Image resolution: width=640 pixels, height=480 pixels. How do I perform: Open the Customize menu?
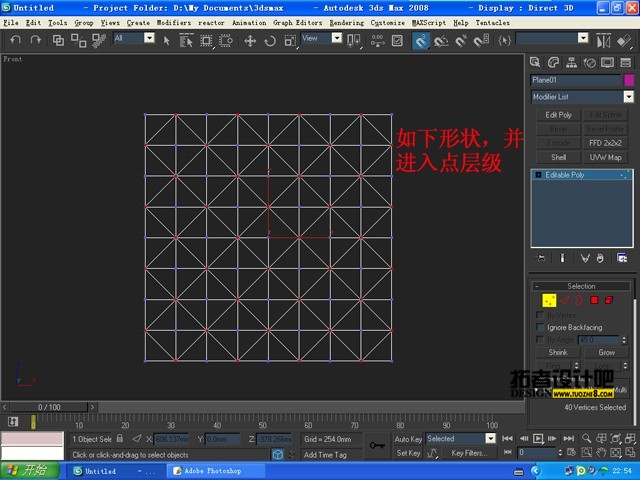387,23
